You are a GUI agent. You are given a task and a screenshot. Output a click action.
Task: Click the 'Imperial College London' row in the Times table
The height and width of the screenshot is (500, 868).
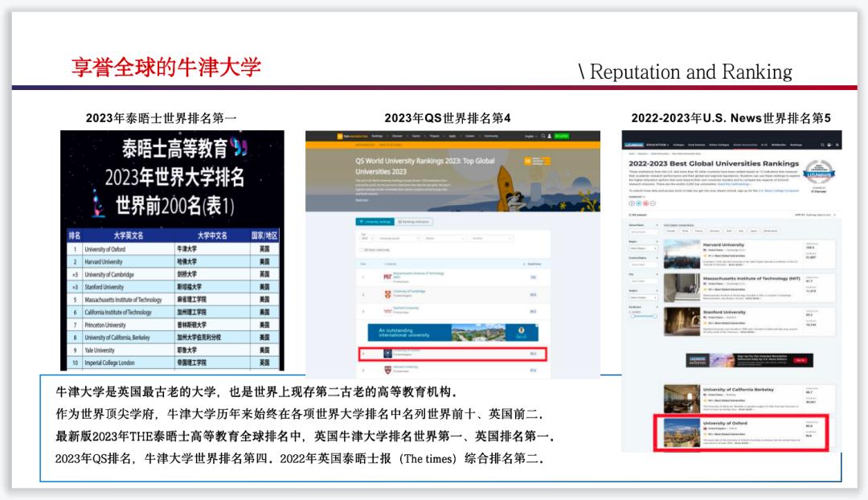point(173,363)
